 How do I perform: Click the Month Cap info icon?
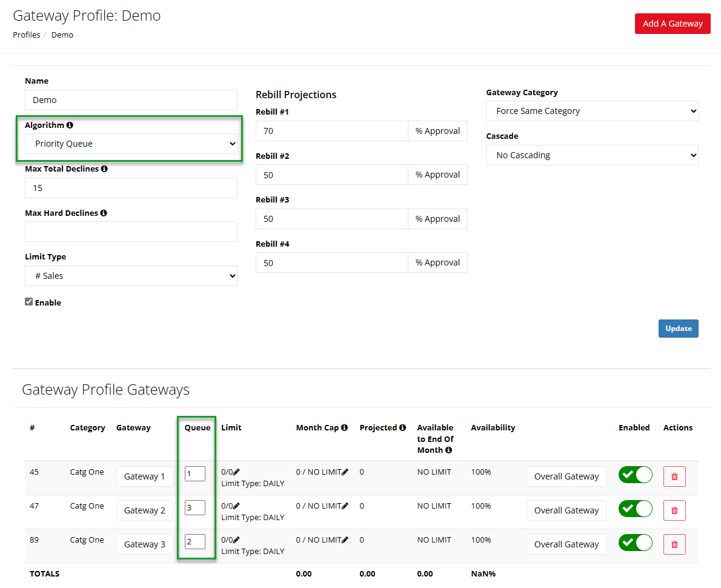344,427
